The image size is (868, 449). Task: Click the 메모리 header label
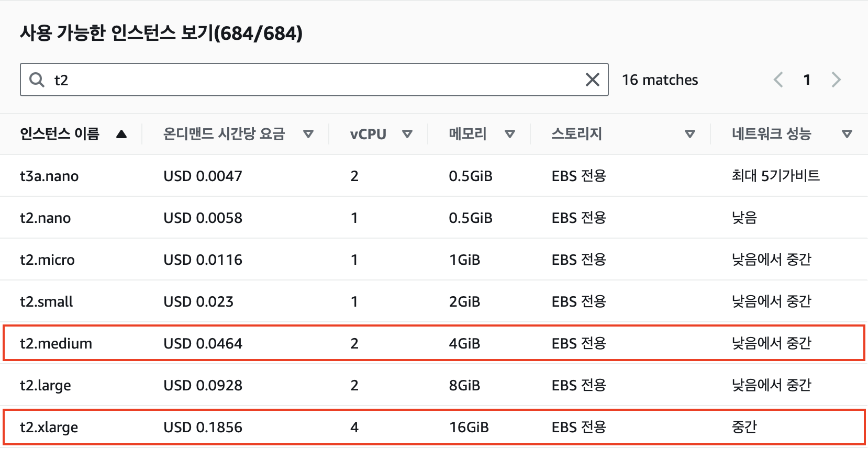coord(468,134)
